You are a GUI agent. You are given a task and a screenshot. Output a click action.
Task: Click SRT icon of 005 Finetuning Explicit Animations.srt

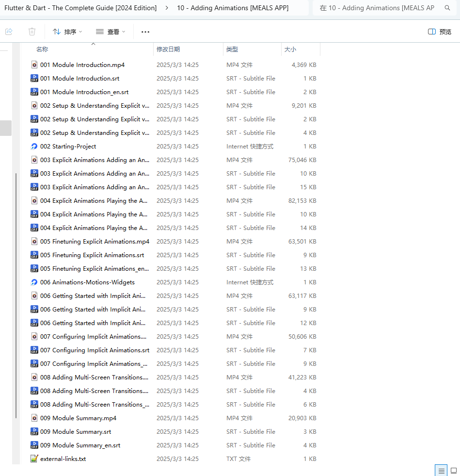click(34, 255)
